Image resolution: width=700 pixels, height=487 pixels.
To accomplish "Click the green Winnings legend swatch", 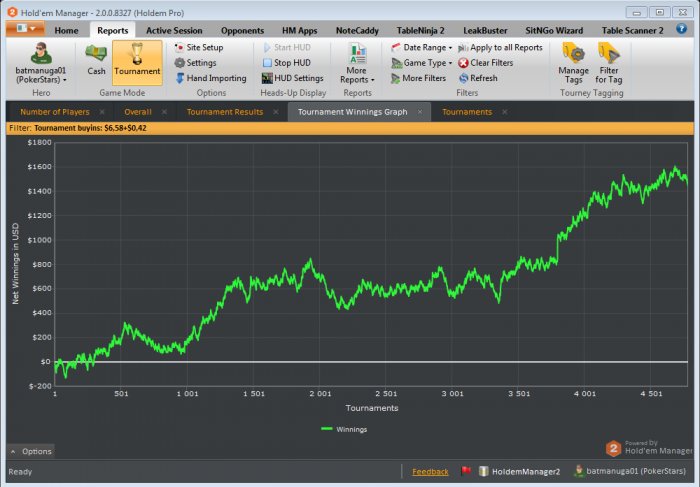I will pyautogui.click(x=327, y=429).
